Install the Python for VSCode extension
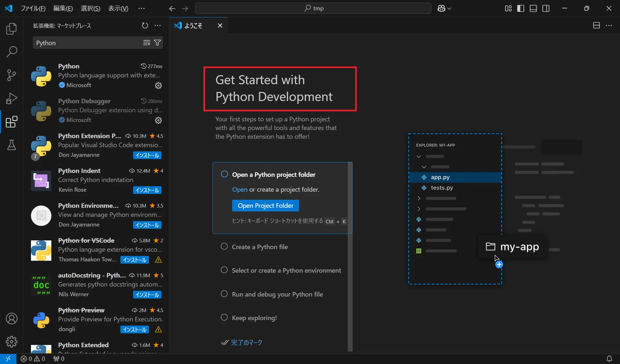The height and width of the screenshot is (364, 620). (135, 260)
